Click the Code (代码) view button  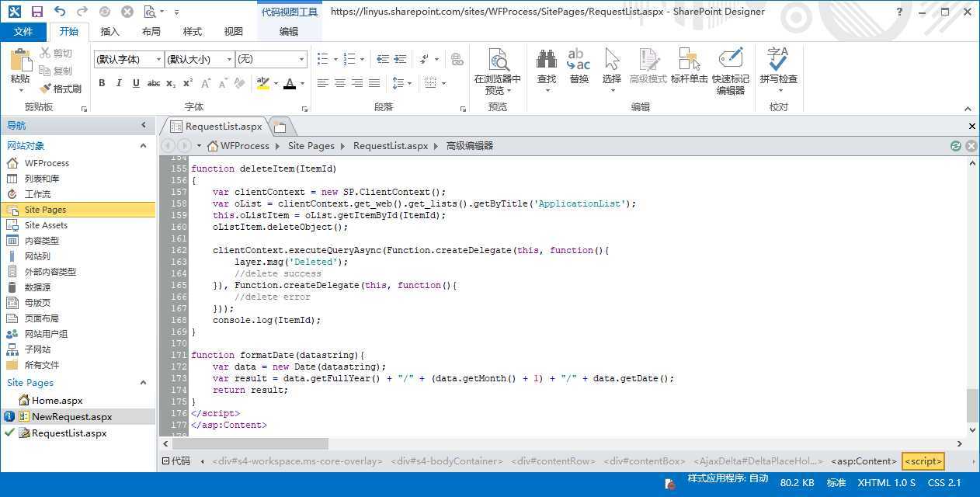[x=175, y=461]
